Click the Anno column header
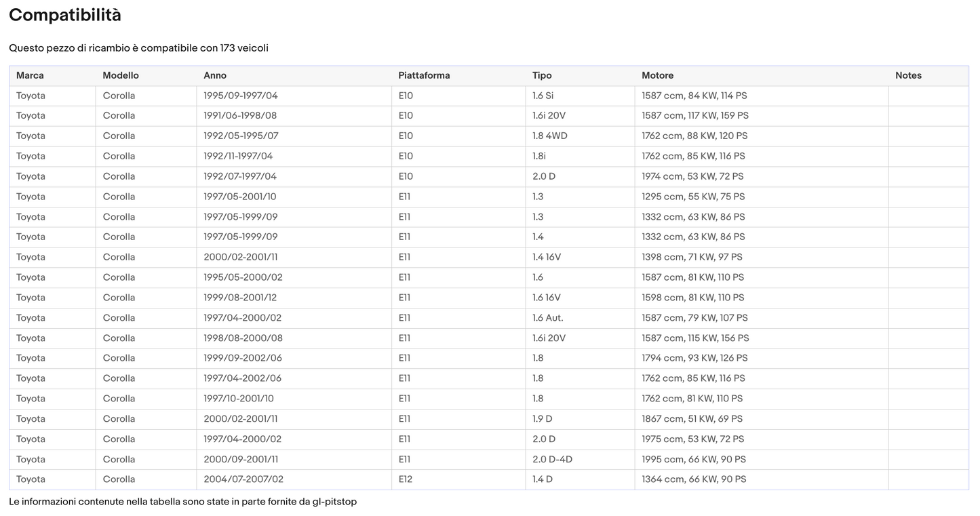The image size is (980, 516). click(x=215, y=75)
